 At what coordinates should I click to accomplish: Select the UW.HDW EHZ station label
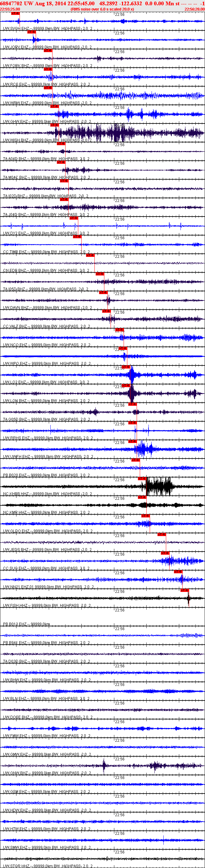click(x=47, y=810)
